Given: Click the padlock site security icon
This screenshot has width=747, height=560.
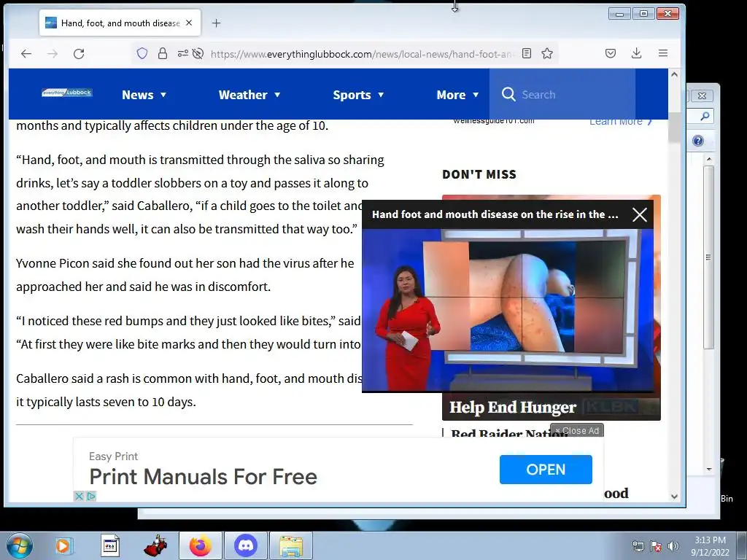Looking at the screenshot, I should click(163, 53).
